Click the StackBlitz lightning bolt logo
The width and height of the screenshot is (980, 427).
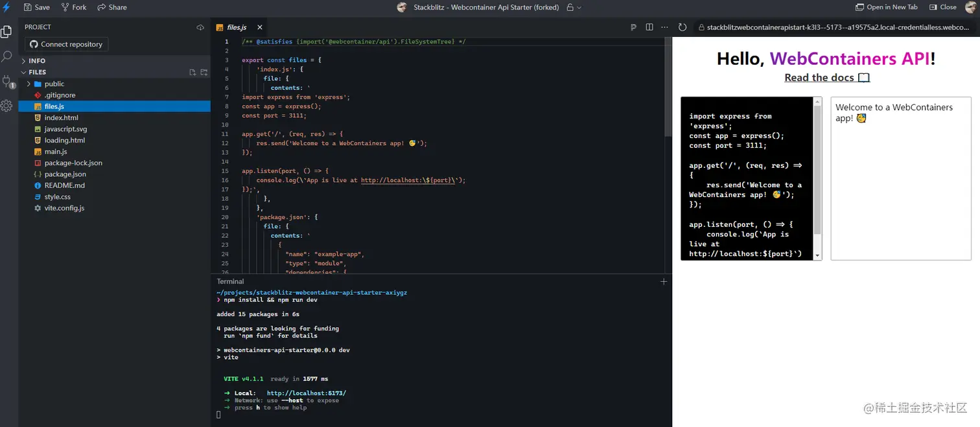tap(6, 7)
